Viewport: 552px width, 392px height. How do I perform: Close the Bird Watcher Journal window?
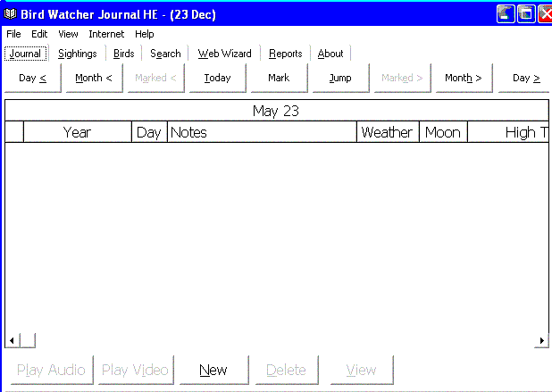tap(546, 14)
